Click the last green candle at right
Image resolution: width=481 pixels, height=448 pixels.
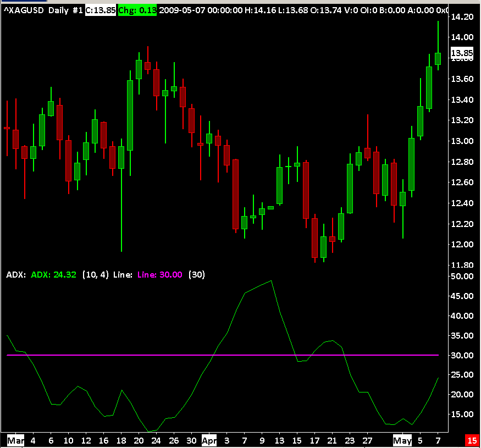tap(438, 59)
